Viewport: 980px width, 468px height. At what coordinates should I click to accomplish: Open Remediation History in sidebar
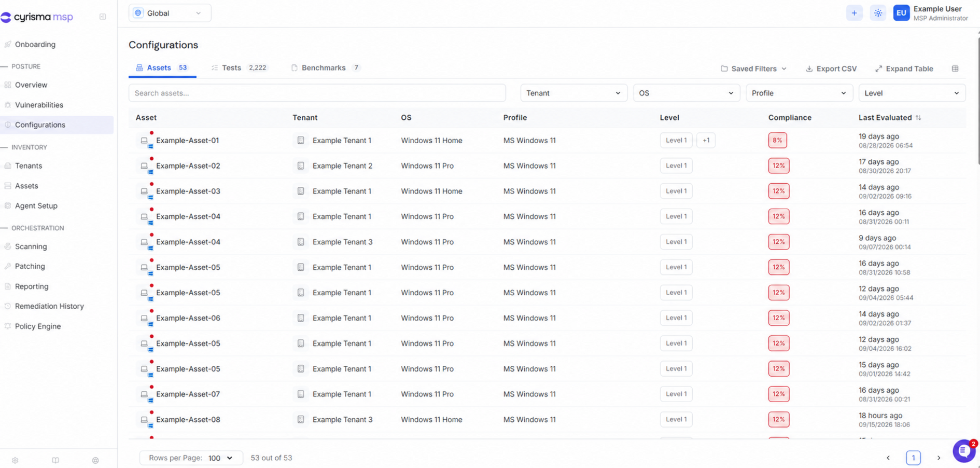pos(49,307)
